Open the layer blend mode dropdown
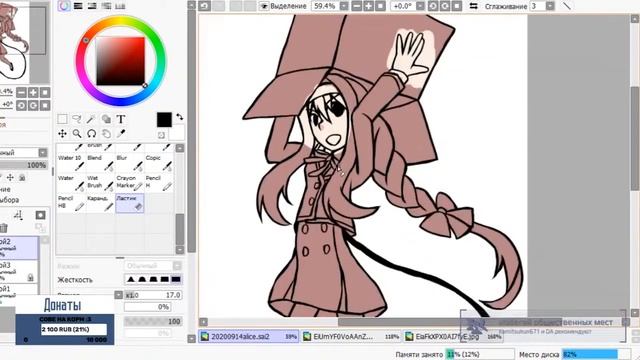640x360 pixels. [x=43, y=153]
